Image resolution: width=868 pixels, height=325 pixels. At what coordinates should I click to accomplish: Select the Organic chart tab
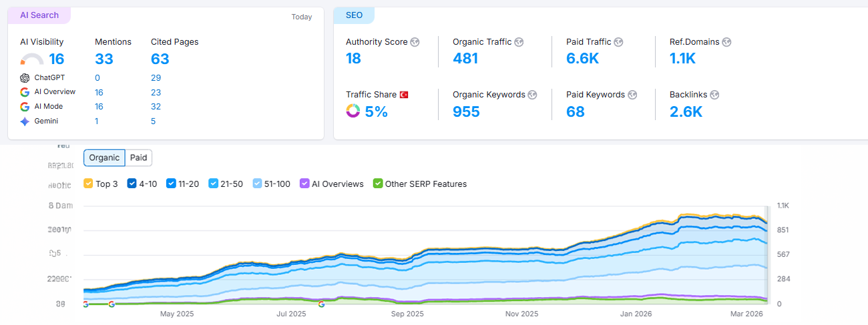click(x=105, y=158)
